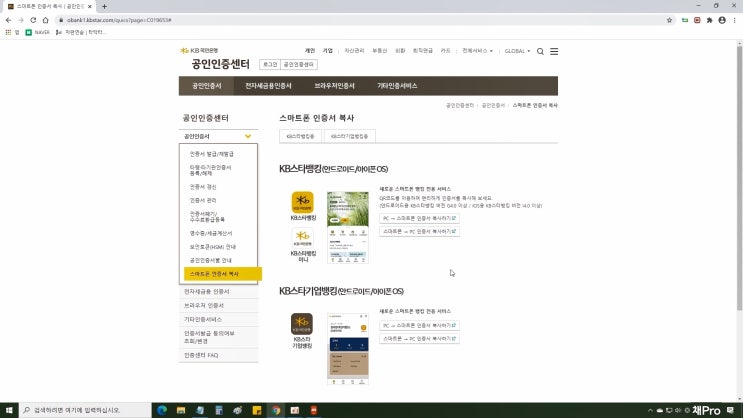
Task: Open 타행/타기관인증서 등록/해제 in sidebar
Action: point(210,170)
